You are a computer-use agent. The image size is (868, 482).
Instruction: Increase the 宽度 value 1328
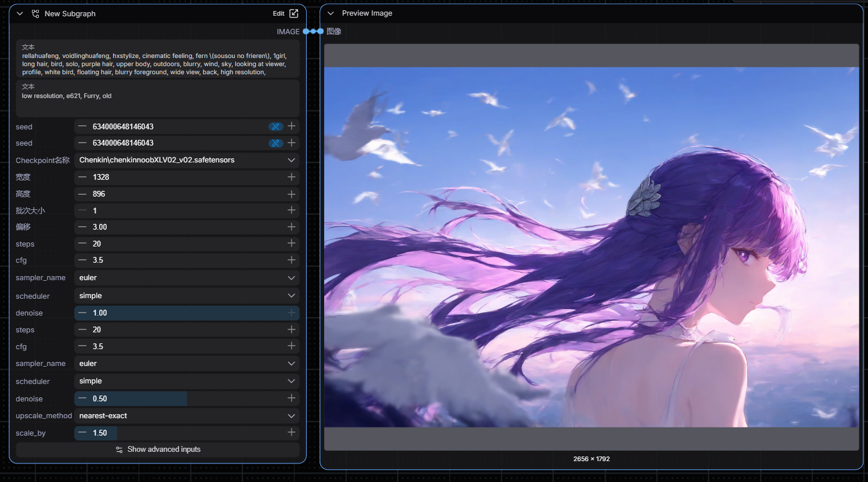pyautogui.click(x=292, y=177)
